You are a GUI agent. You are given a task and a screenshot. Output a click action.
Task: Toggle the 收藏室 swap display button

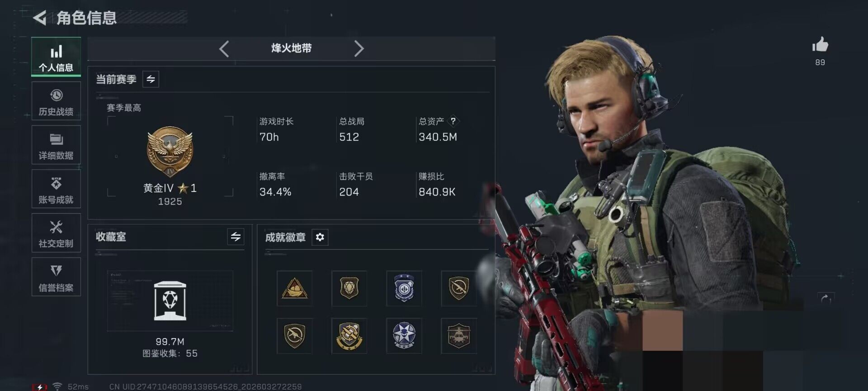[x=236, y=237]
